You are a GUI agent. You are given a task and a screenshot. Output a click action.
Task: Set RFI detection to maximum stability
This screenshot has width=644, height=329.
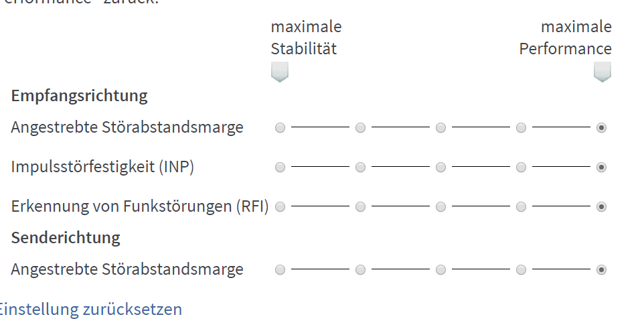(280, 207)
